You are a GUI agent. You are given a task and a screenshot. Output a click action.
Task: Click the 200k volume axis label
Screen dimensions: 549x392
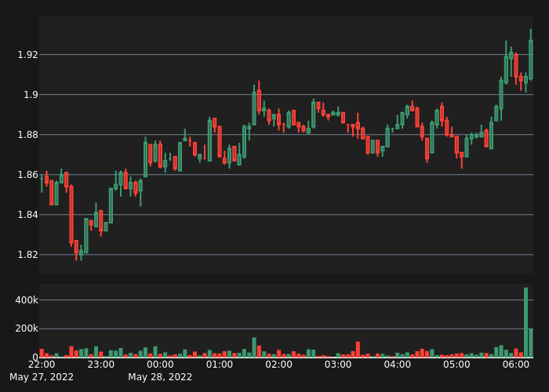pos(27,328)
